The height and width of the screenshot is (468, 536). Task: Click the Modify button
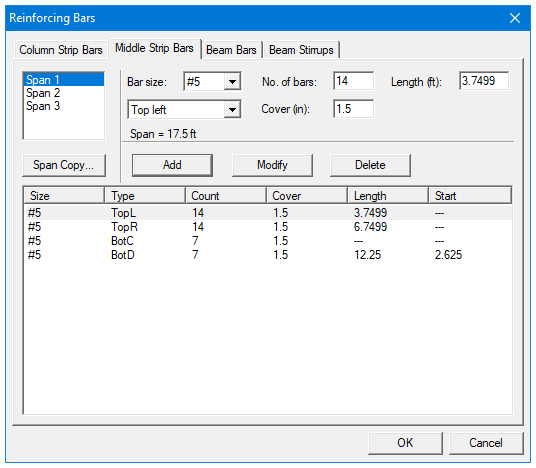point(272,165)
